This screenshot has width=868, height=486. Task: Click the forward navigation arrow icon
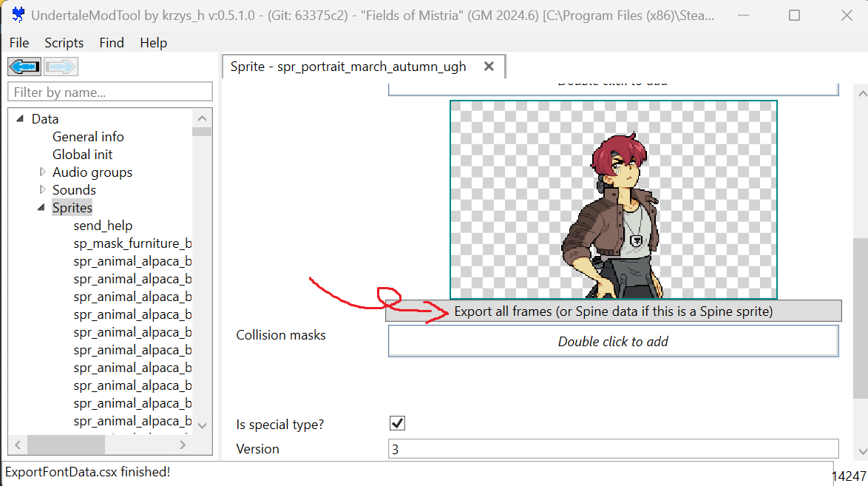coord(61,67)
